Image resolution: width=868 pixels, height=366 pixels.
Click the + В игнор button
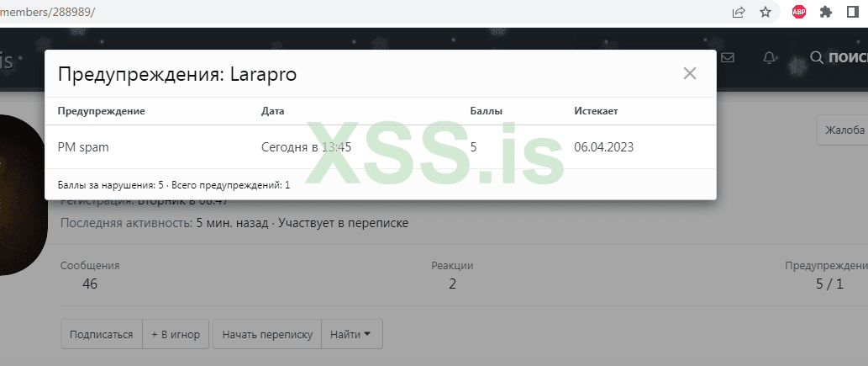point(176,334)
